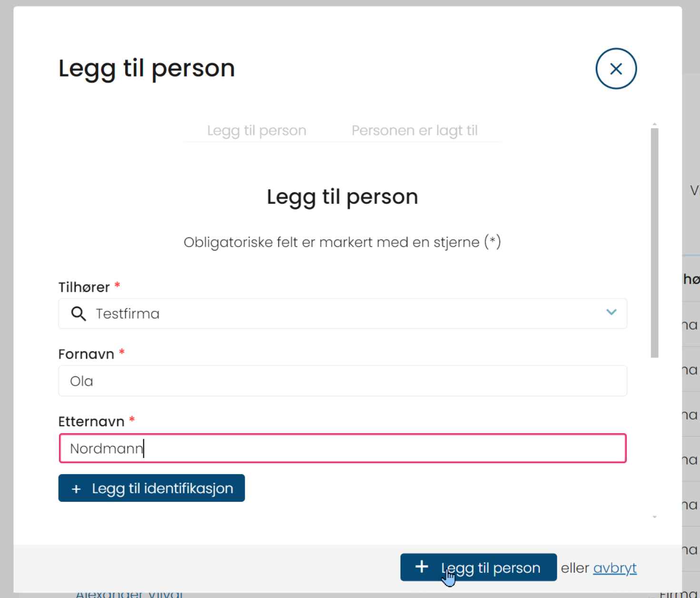Expand the Tilhører chevron arrow
The width and height of the screenshot is (700, 598).
click(x=611, y=312)
